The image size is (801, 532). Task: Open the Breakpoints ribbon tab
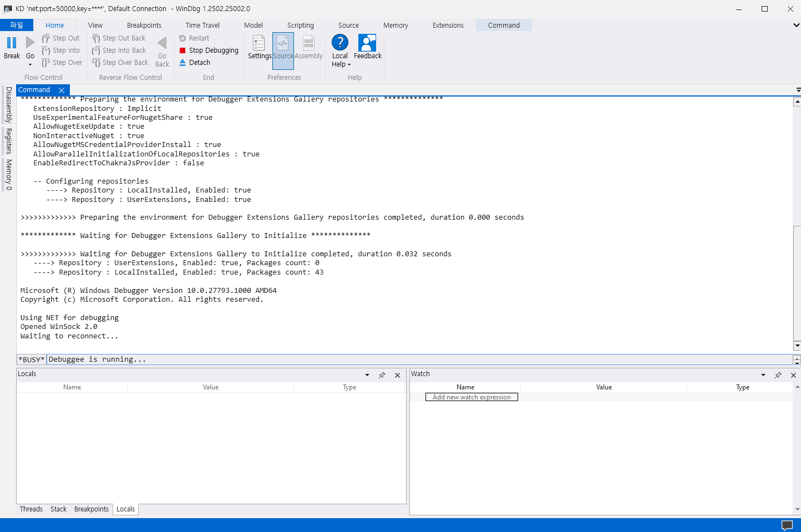(x=144, y=25)
